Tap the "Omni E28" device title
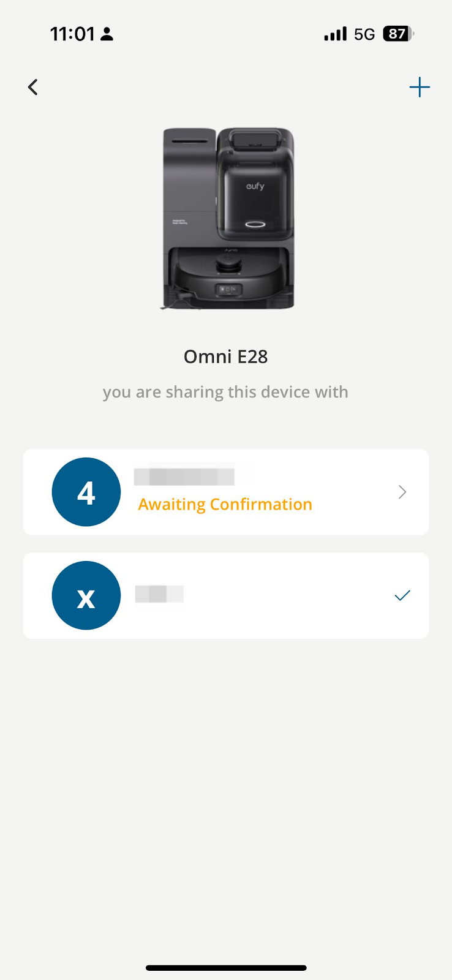 click(x=226, y=356)
